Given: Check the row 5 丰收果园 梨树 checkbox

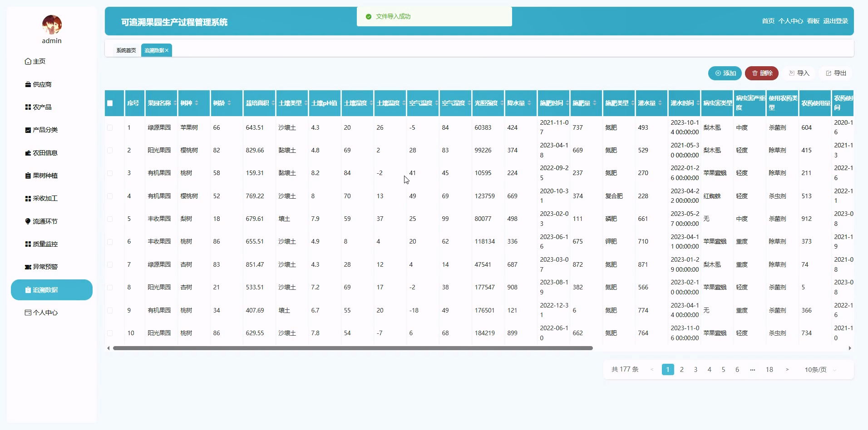Looking at the screenshot, I should pos(110,219).
